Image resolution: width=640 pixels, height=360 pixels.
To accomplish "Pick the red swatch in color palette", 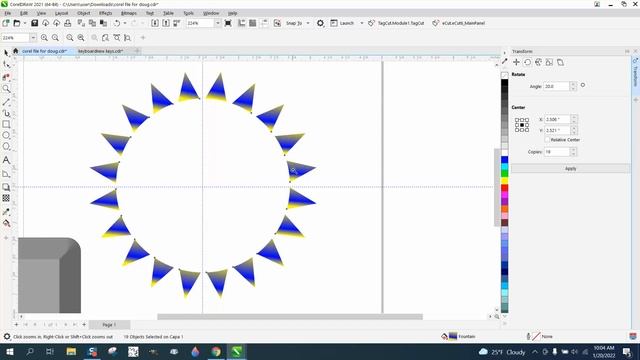I will point(504,188).
